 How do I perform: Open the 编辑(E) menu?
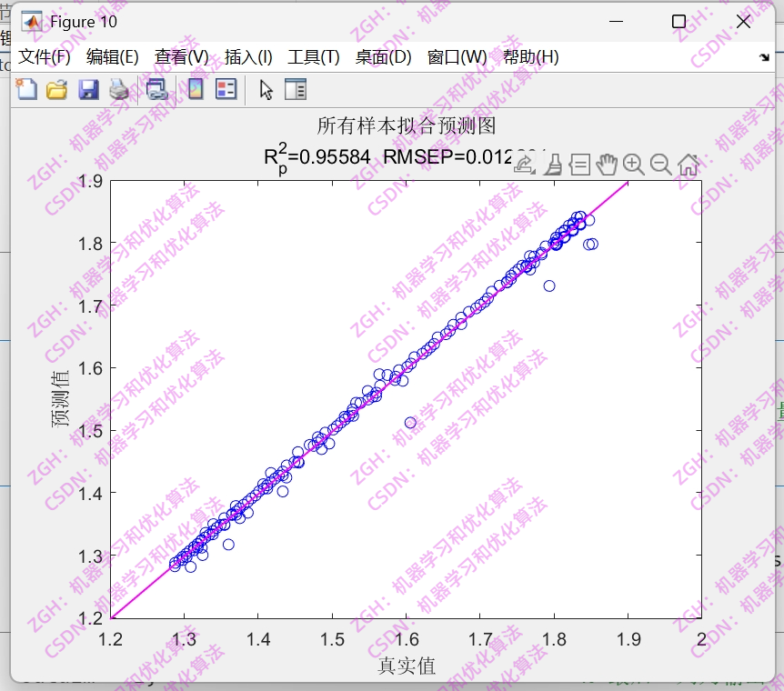112,57
